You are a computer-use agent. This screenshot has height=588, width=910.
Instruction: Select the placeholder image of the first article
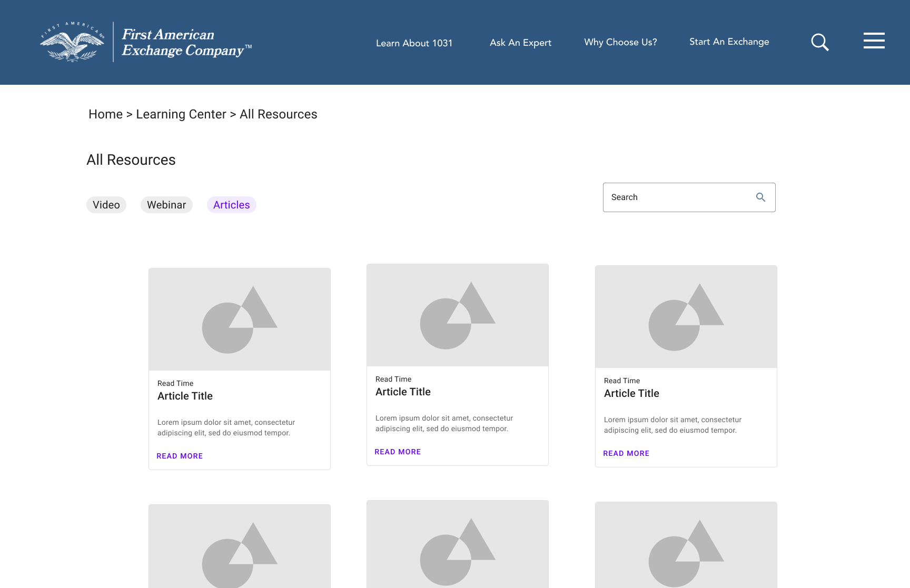(x=239, y=318)
